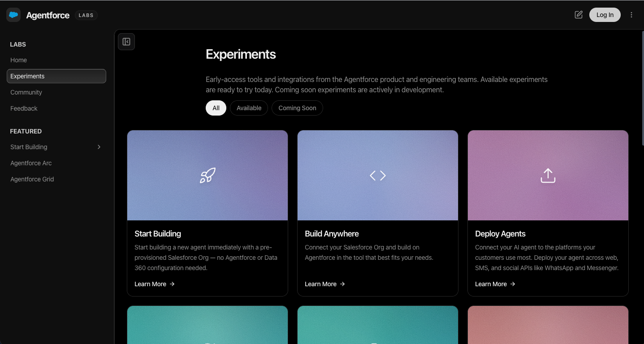Image resolution: width=644 pixels, height=344 pixels.
Task: Filter experiments by Available
Action: (x=249, y=108)
